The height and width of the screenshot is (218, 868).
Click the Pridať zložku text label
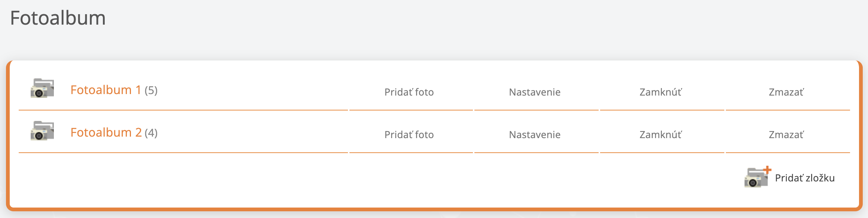805,178
